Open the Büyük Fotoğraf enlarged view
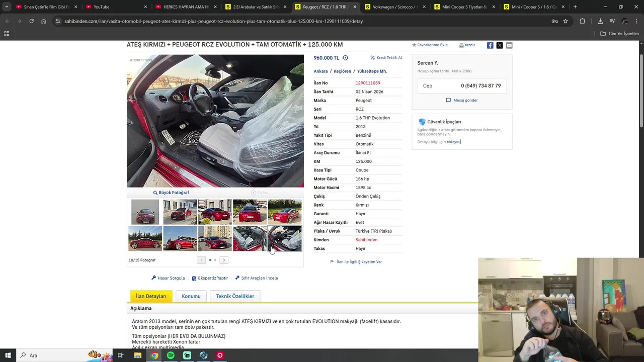The image size is (644, 362). [171, 193]
